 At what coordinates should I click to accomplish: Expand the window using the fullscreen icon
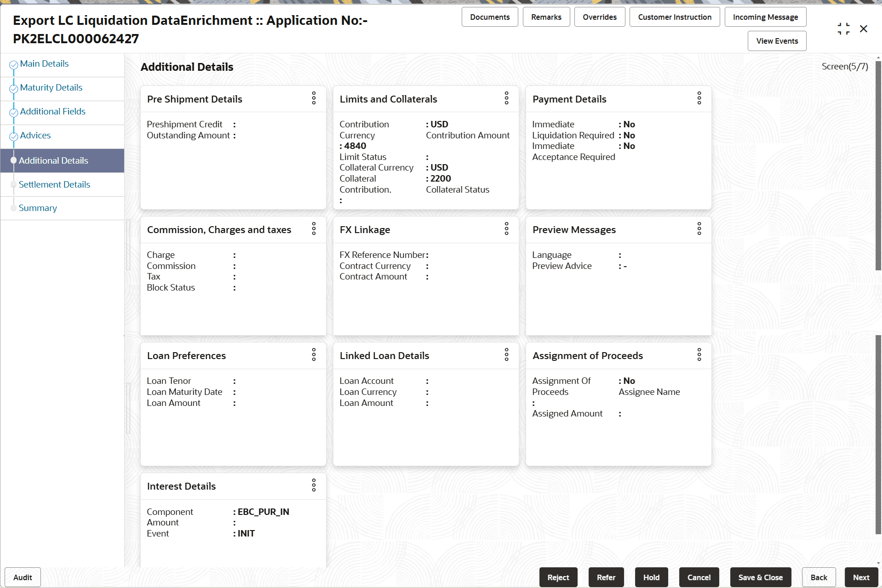[x=843, y=28]
